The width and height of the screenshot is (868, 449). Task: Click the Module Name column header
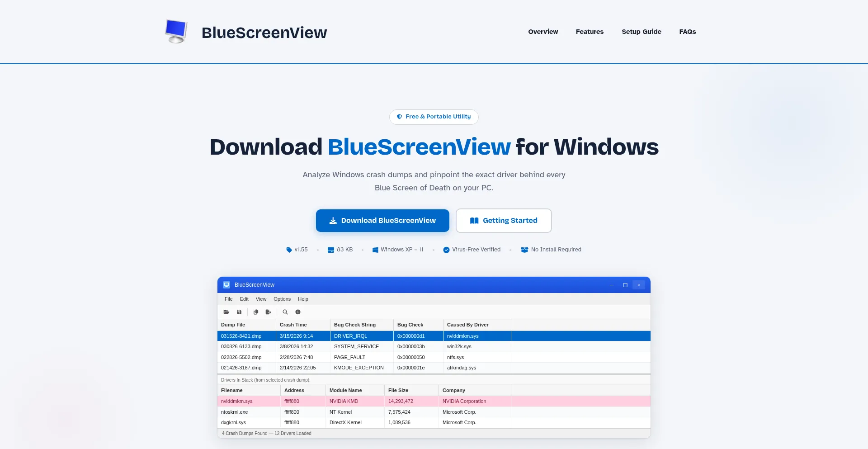coord(355,390)
